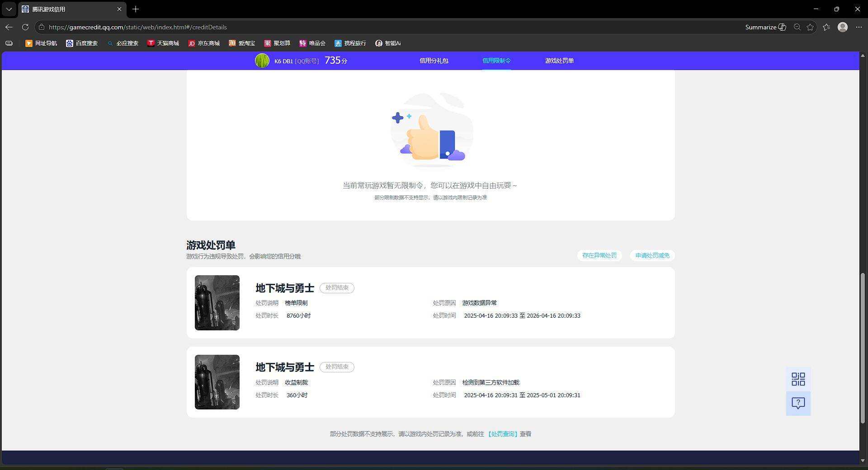Click the scrollbar down arrow
The height and width of the screenshot is (470, 868).
point(863,461)
